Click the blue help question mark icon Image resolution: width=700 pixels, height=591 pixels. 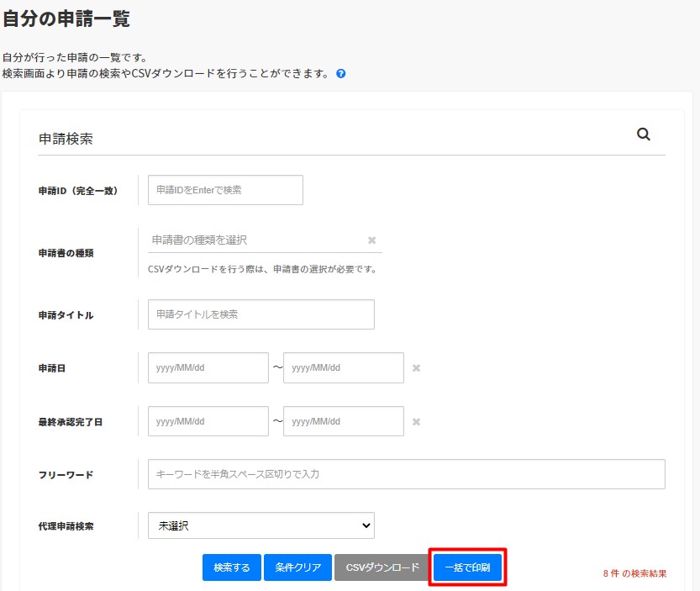pyautogui.click(x=341, y=74)
